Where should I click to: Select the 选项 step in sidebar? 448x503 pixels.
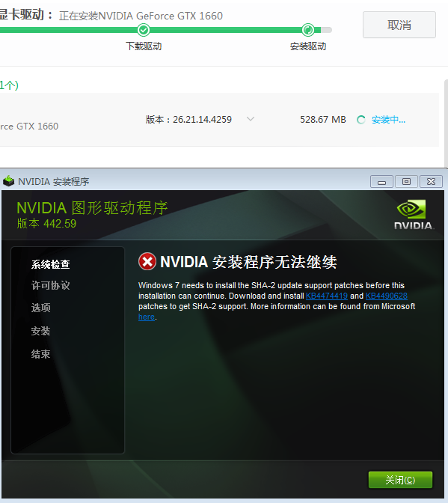click(x=40, y=308)
